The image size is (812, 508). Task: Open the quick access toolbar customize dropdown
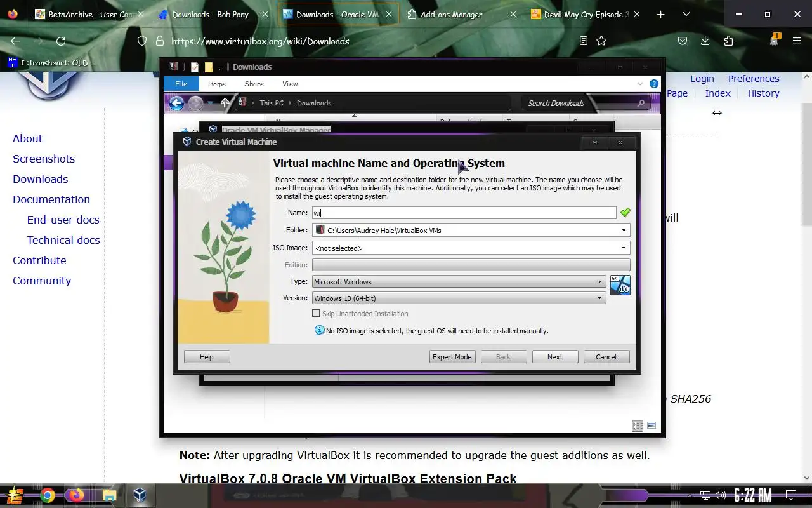pos(220,68)
